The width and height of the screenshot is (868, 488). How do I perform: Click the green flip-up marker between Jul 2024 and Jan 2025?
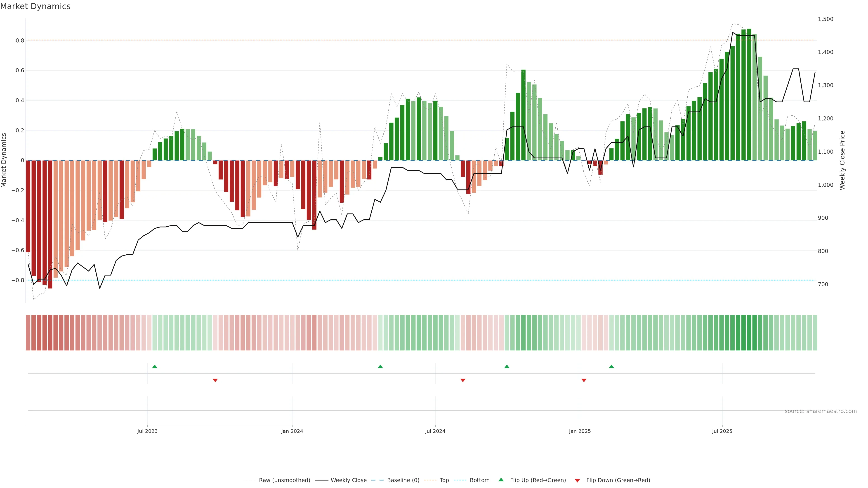(x=507, y=366)
